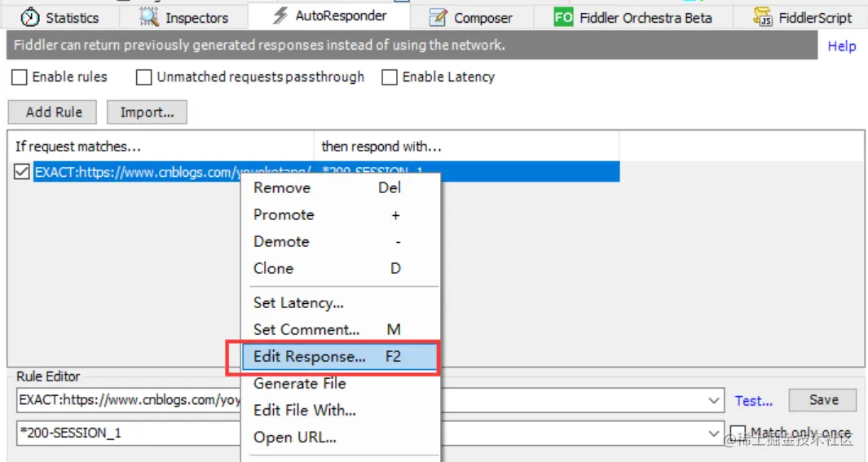
Task: Open the Statistics tab
Action: tap(59, 18)
